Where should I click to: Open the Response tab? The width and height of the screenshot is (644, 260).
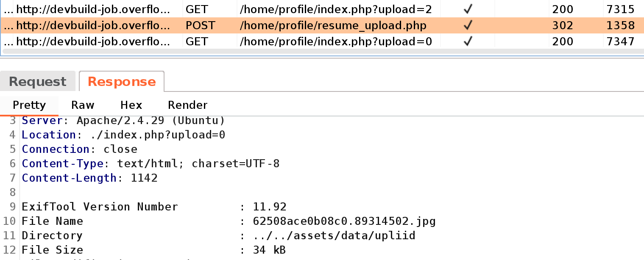(122, 82)
